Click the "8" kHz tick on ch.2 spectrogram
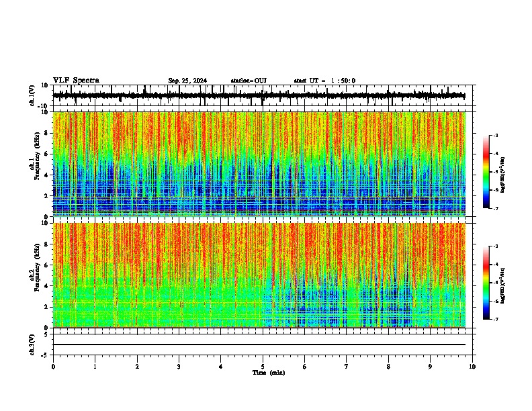 [47, 244]
